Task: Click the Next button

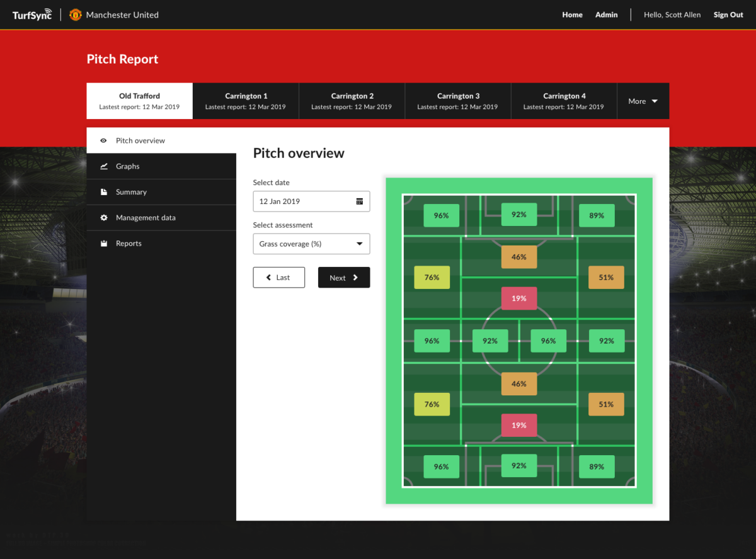Action: point(344,277)
